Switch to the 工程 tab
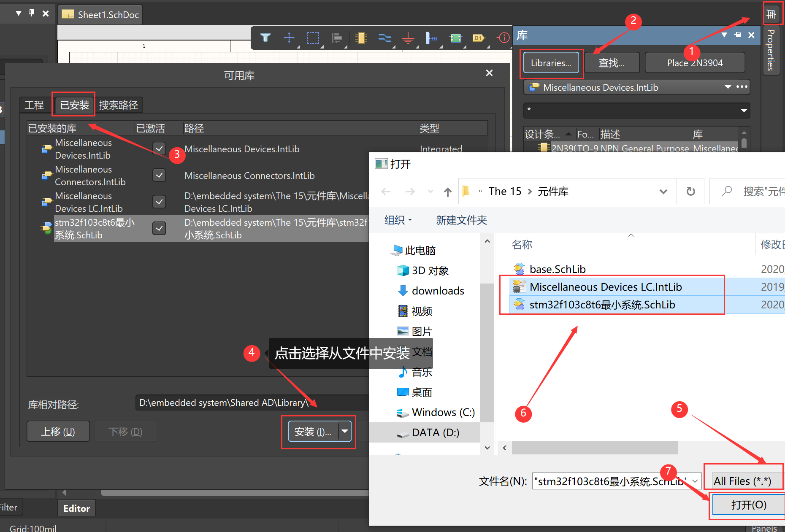The width and height of the screenshot is (785, 532). [x=34, y=105]
